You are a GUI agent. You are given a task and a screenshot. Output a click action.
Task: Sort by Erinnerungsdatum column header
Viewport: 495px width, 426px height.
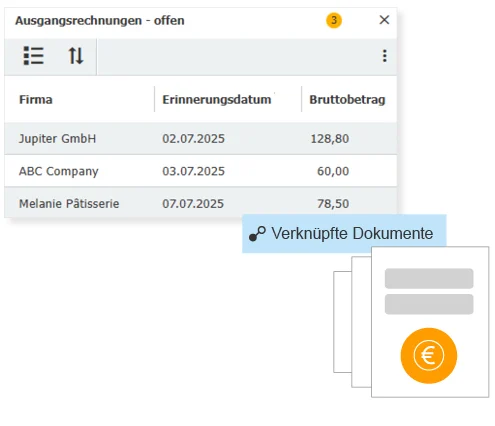tap(217, 100)
